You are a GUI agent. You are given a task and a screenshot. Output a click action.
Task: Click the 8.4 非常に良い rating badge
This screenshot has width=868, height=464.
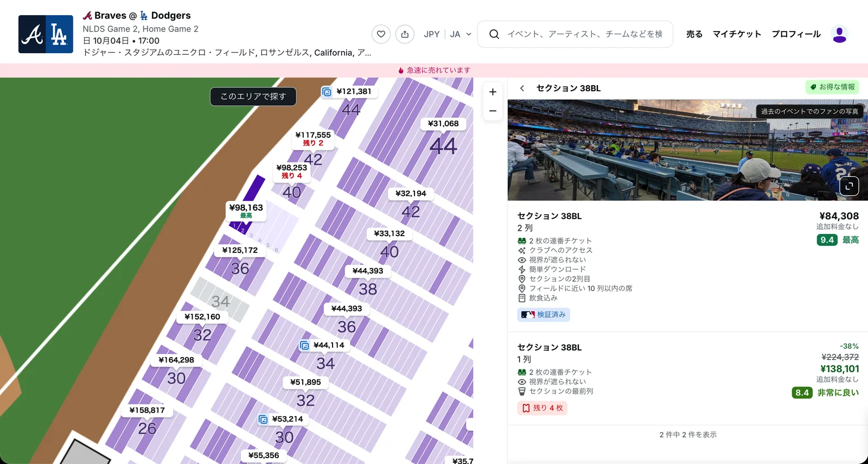[x=825, y=392]
